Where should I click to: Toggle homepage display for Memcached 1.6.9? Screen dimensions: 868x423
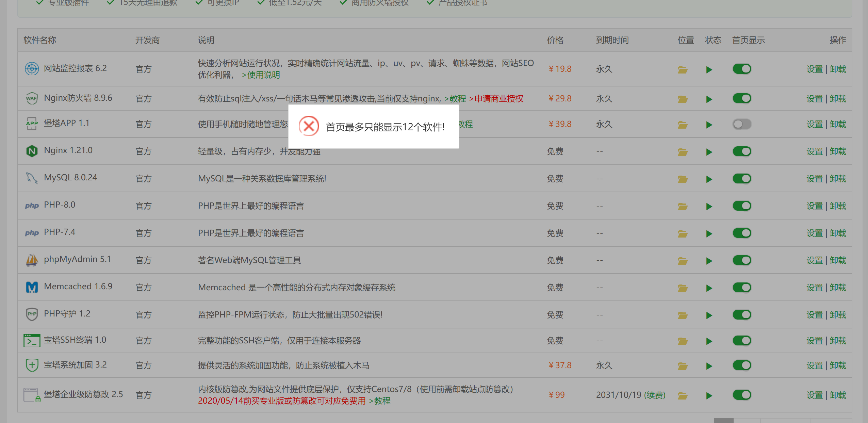click(742, 288)
